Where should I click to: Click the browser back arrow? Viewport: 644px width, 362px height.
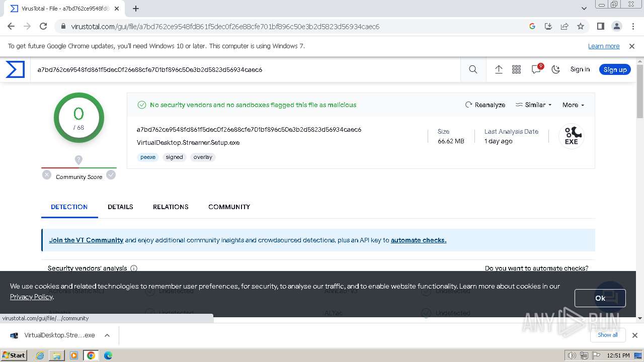pyautogui.click(x=11, y=26)
